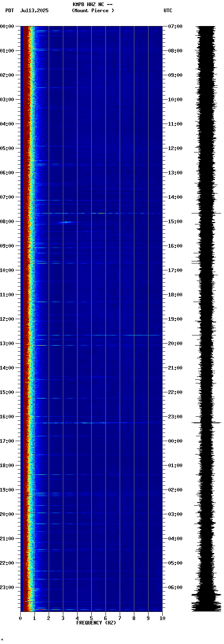
Task: Select the Mount Pierce station name
Action: coord(93,11)
